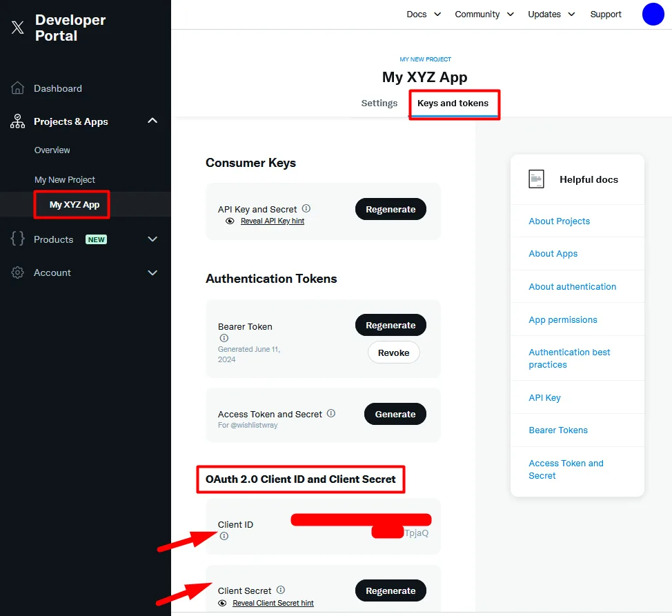Click the Projects & Apps hierarchy icon
This screenshot has width=672, height=616.
tap(17, 121)
